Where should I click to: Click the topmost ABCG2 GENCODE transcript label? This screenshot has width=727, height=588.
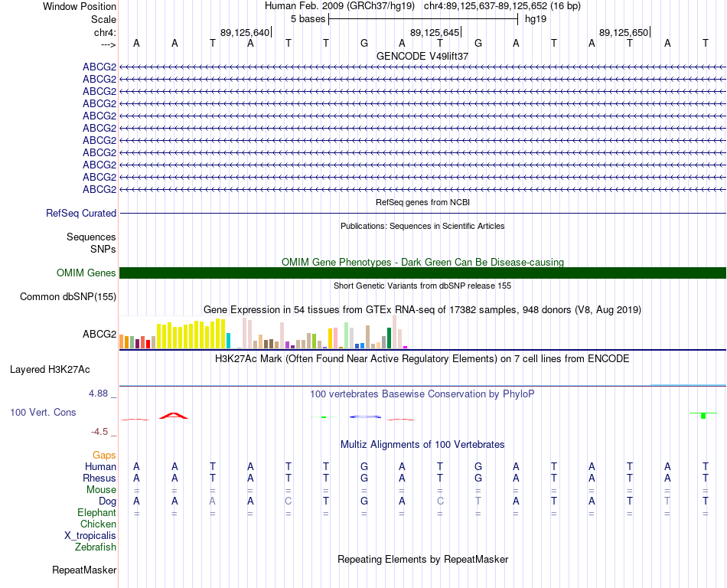pyautogui.click(x=99, y=67)
